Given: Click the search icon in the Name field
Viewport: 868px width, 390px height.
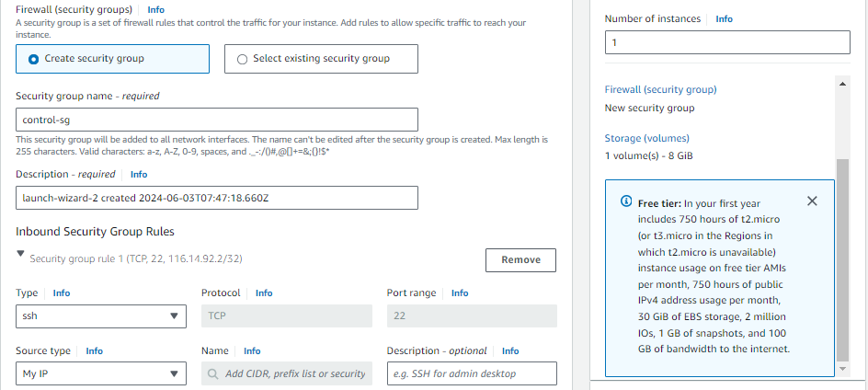Looking at the screenshot, I should (213, 373).
